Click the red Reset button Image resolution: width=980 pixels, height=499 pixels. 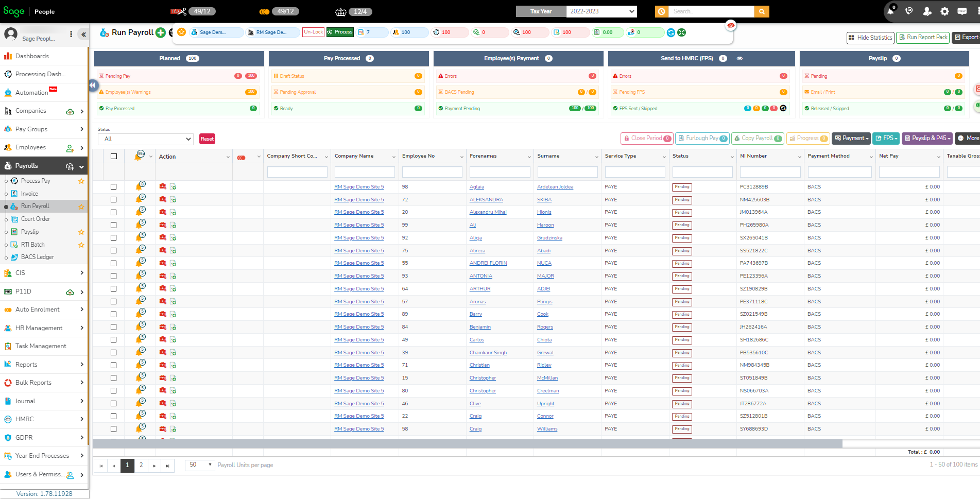(207, 139)
